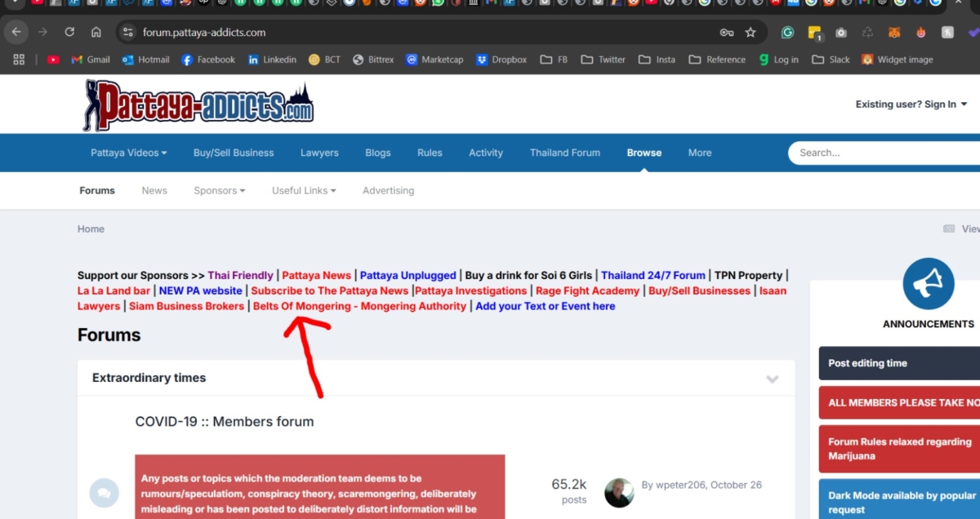Reload the page with the refresh icon
This screenshot has height=519, width=980.
pos(69,33)
